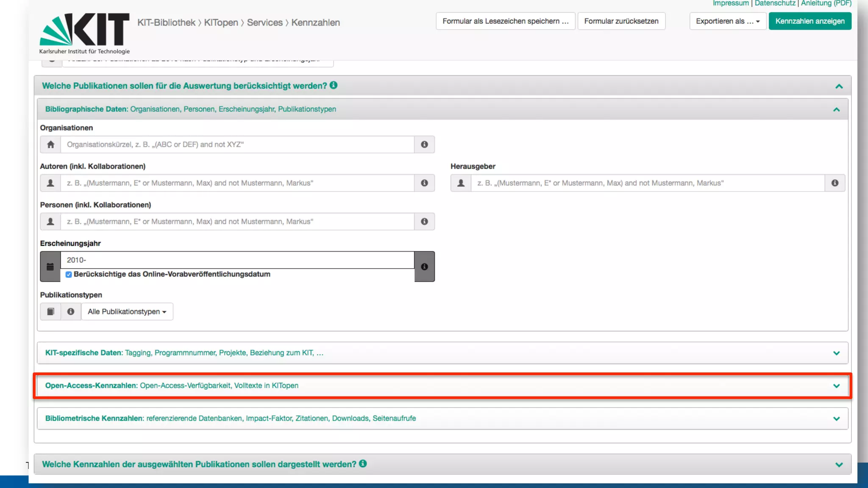Click KITopen breadcrumb link
Screen dimensions: 868x488
(221, 22)
